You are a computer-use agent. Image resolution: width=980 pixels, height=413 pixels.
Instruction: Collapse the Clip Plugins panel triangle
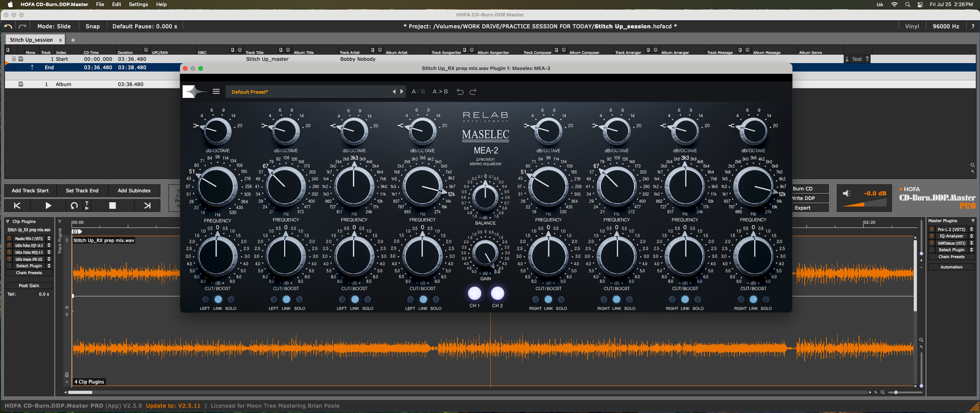[x=8, y=221]
